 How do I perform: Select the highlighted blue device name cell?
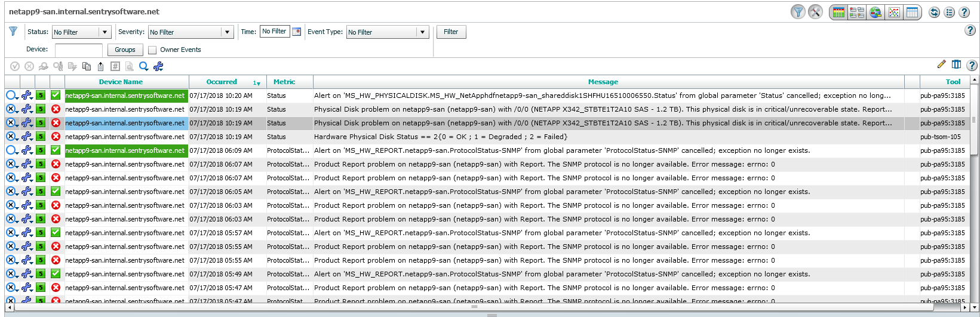(x=127, y=123)
